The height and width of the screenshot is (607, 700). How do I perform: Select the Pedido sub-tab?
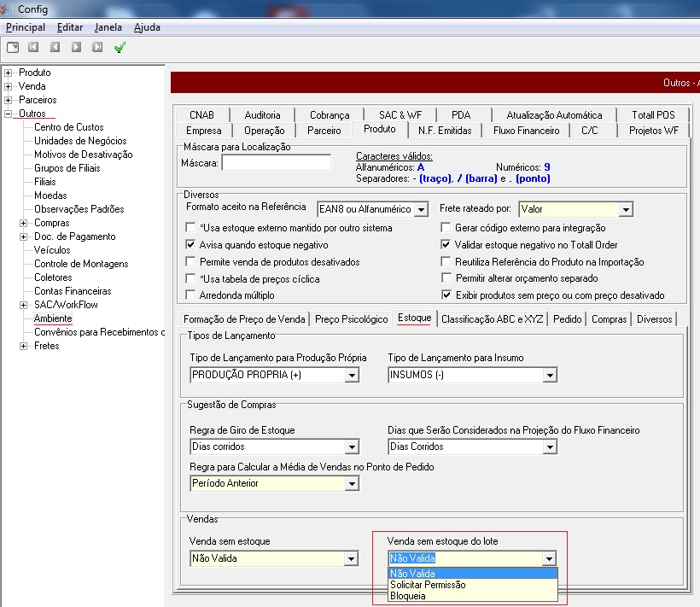click(568, 319)
